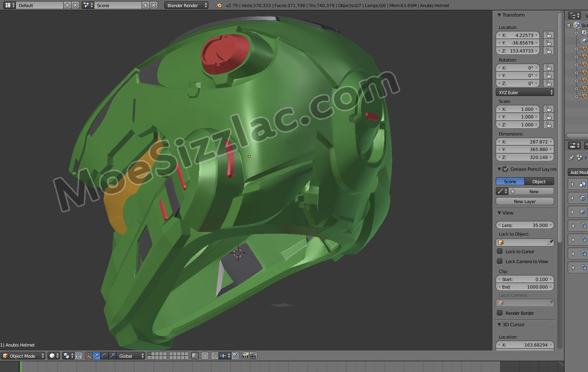The image size is (588, 372).
Task: Lock the Location X value
Action: point(549,35)
